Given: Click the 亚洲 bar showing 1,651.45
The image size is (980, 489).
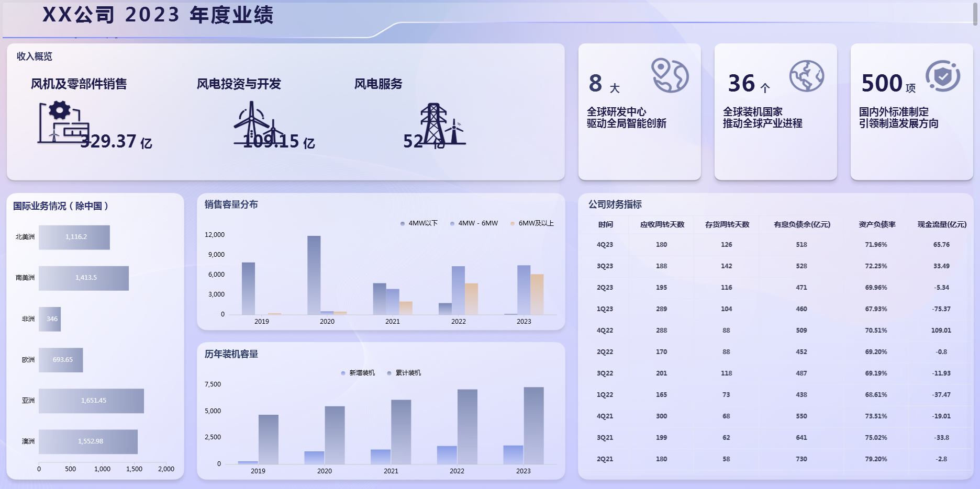Looking at the screenshot, I should pyautogui.click(x=91, y=401).
